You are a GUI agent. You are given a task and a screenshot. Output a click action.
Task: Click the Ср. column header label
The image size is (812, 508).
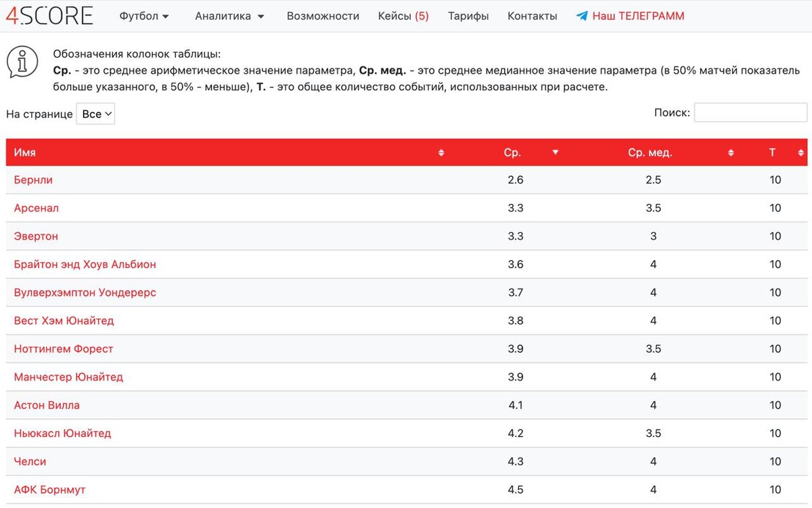[x=512, y=153]
